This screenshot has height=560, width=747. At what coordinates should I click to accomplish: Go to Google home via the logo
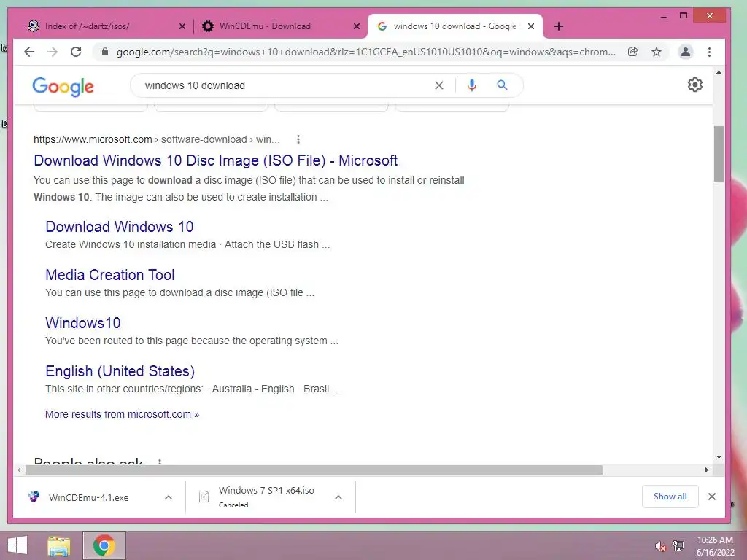tap(63, 86)
